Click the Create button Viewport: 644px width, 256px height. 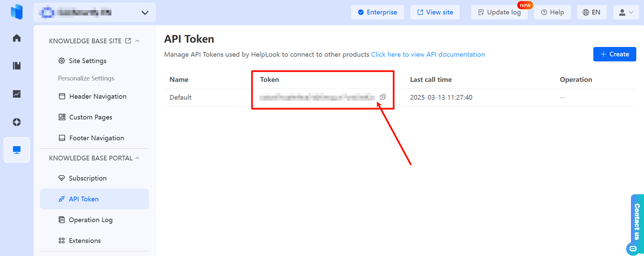tap(614, 54)
